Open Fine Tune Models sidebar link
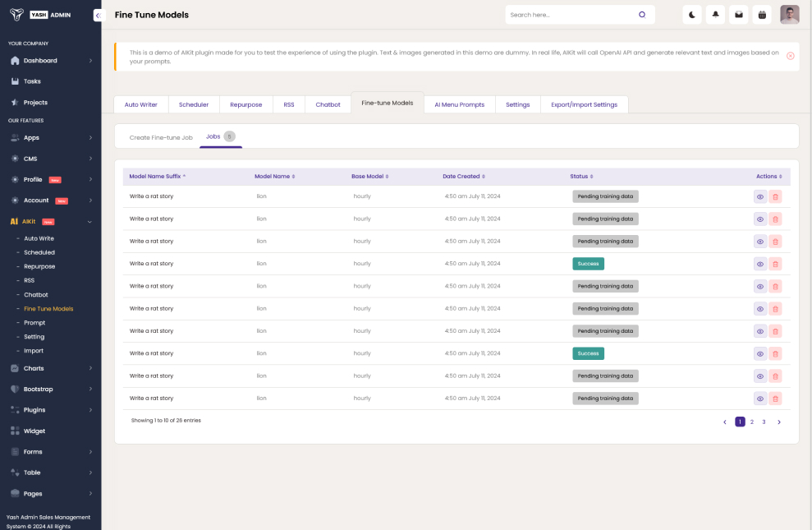 [x=48, y=309]
